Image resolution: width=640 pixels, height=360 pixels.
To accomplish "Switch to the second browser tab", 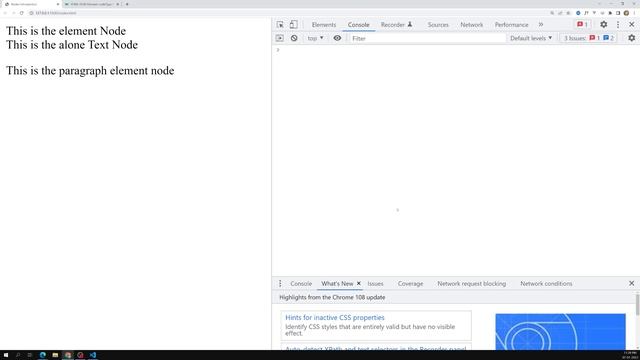I will (92, 4).
